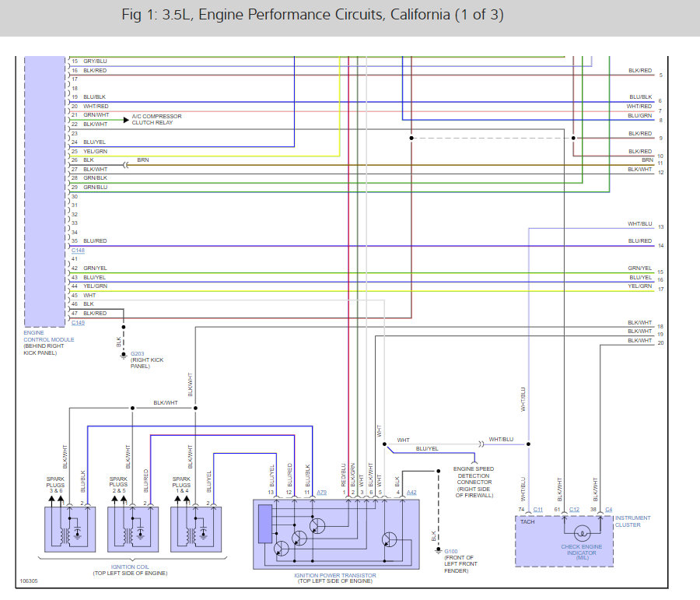Screen dimensions: 700x600
Task: Click the G100 ground symbol
Action: (439, 551)
